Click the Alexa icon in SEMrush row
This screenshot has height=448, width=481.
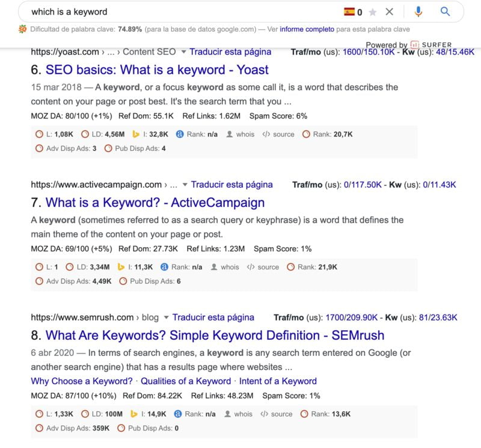pos(178,414)
